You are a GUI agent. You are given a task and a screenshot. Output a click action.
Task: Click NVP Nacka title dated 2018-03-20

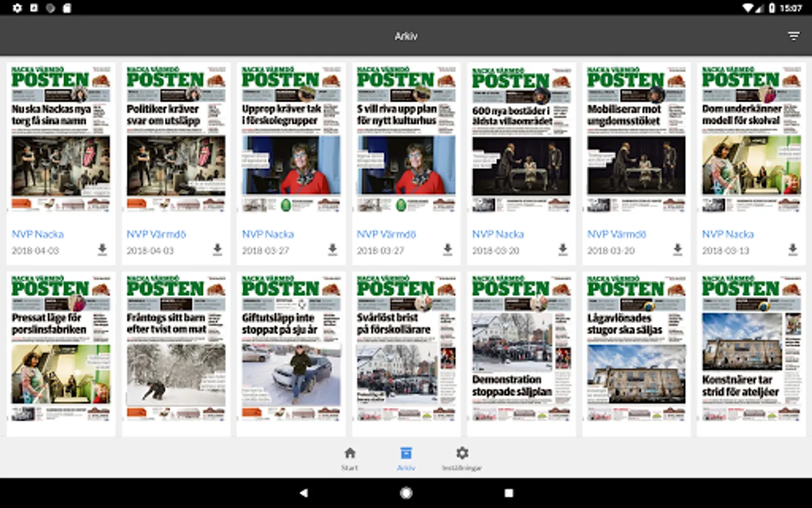pos(498,234)
